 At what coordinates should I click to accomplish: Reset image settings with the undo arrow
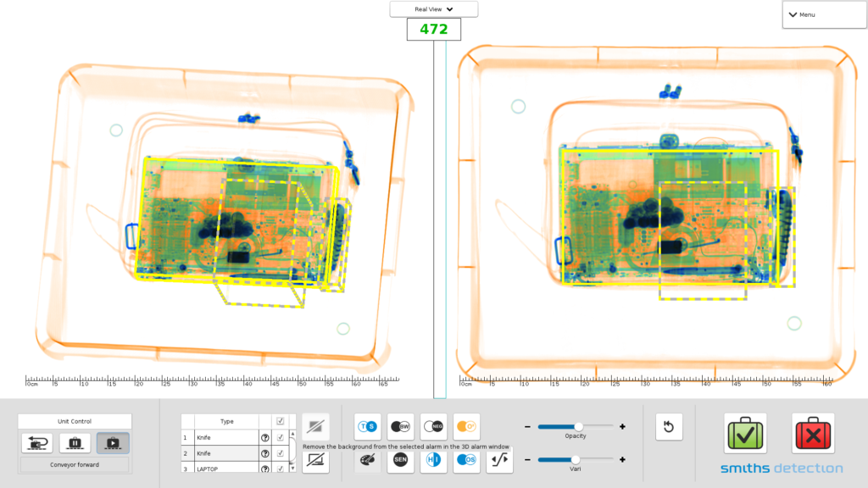(x=668, y=427)
